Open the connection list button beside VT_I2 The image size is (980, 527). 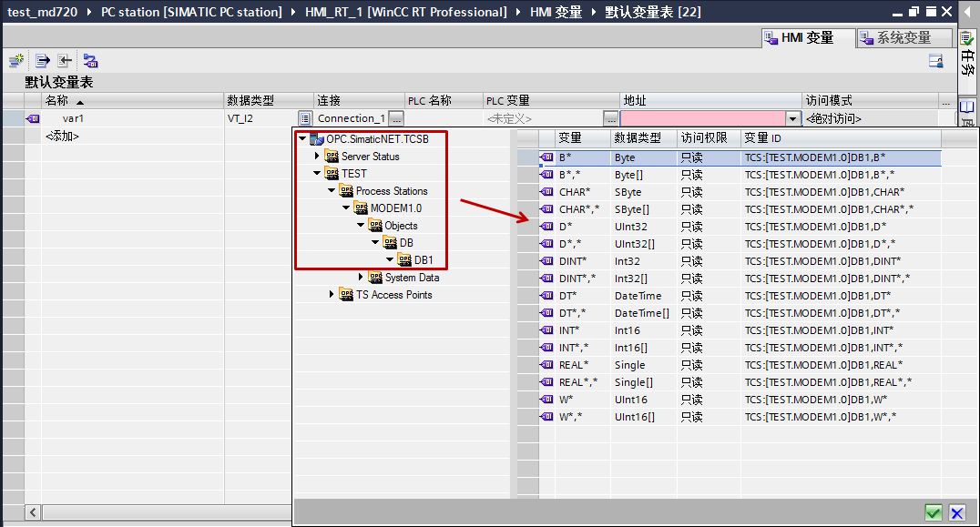point(304,118)
